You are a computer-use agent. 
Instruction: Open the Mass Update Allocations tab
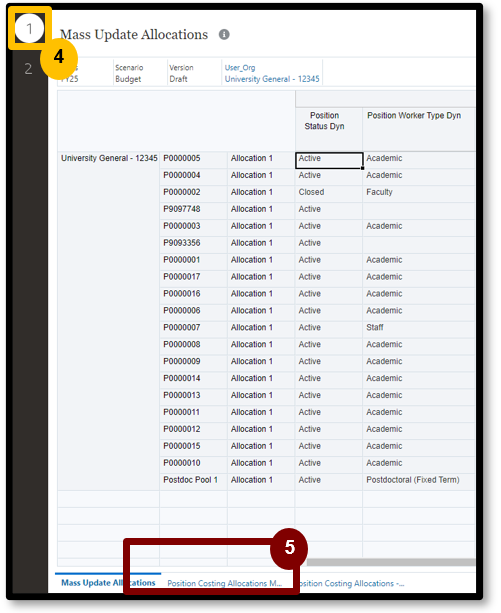point(108,583)
